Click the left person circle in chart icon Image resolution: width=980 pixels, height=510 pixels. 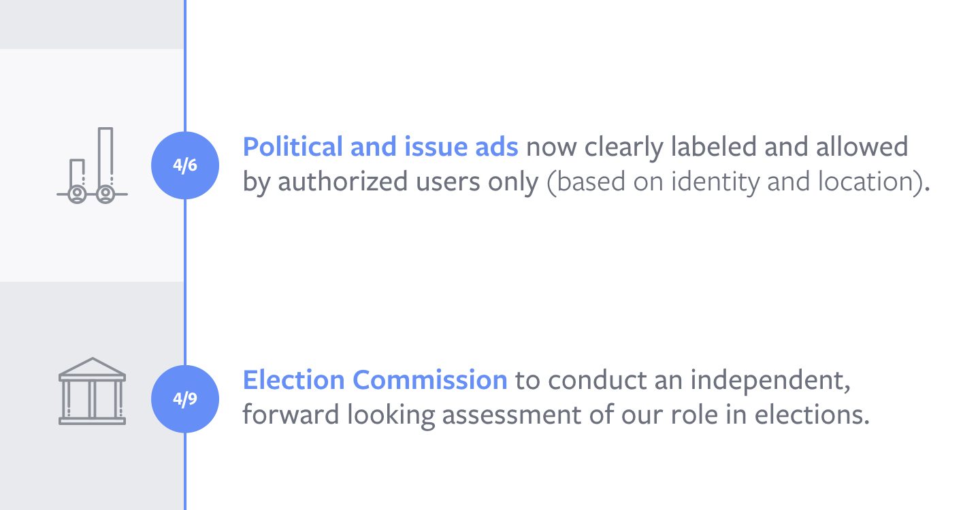point(78,195)
